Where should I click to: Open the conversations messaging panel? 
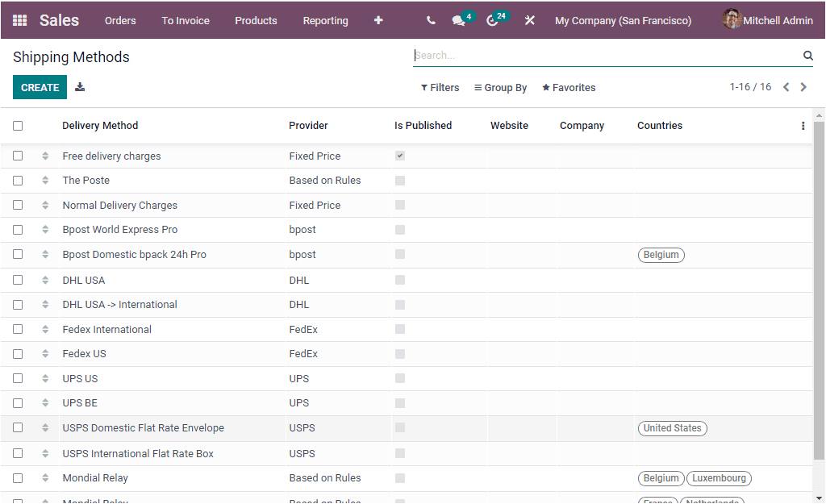(x=457, y=20)
